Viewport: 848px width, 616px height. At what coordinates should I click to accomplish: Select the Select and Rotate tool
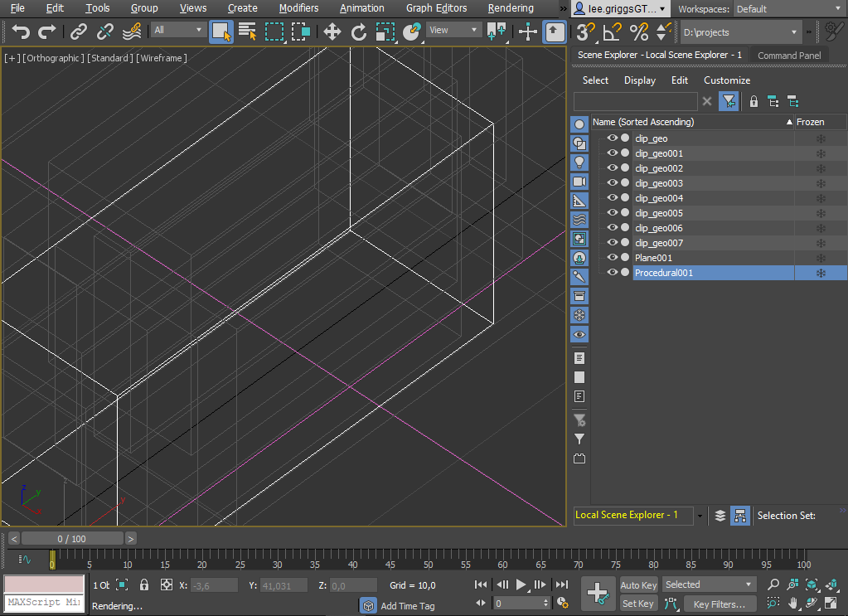(359, 32)
